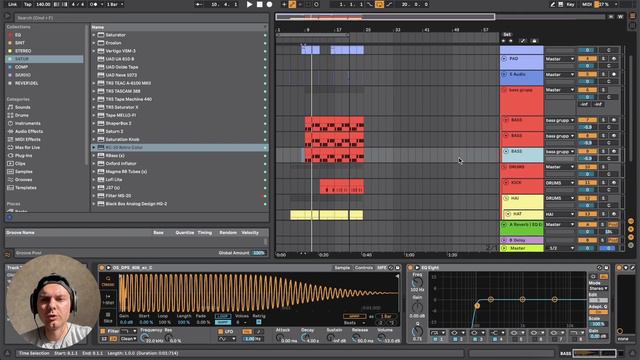Switch to the Simpler MPE tab
640x360 pixels.
pyautogui.click(x=382, y=268)
